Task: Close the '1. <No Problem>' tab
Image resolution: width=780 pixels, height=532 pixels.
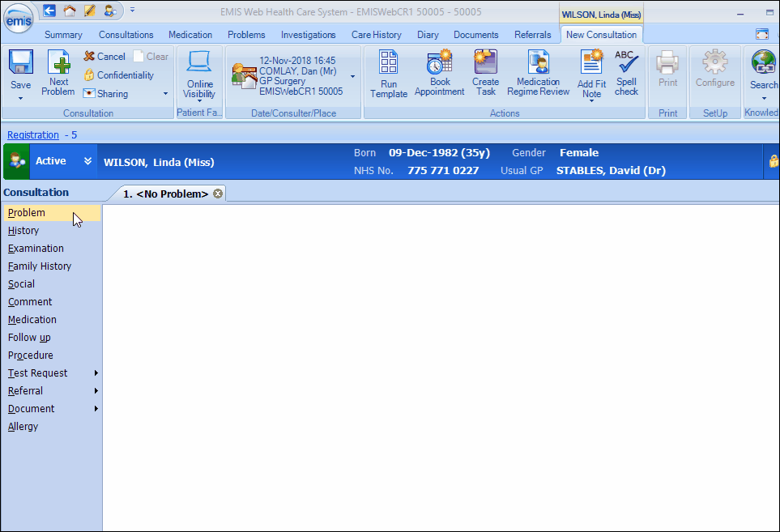Action: click(x=218, y=194)
